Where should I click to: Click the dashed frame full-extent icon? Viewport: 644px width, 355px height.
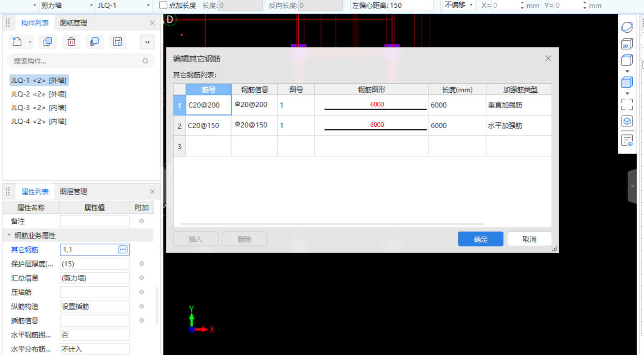click(627, 105)
